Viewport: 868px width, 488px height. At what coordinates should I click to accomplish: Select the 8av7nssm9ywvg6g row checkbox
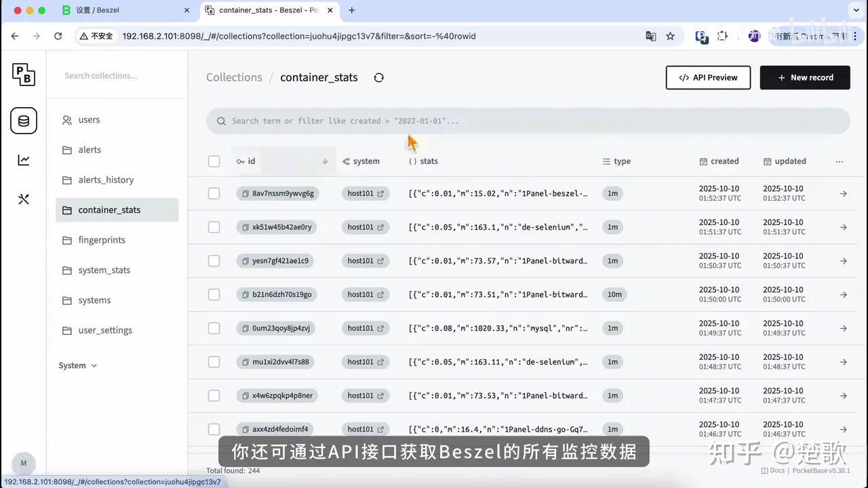point(214,194)
